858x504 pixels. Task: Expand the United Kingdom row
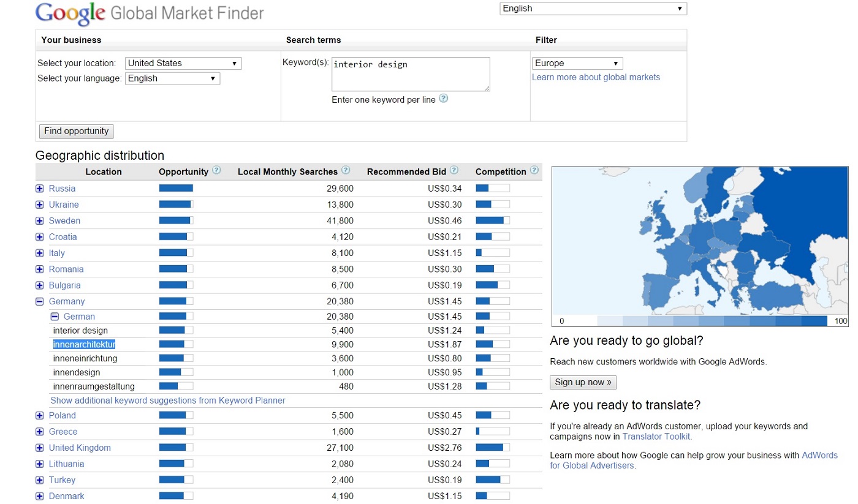click(x=40, y=448)
